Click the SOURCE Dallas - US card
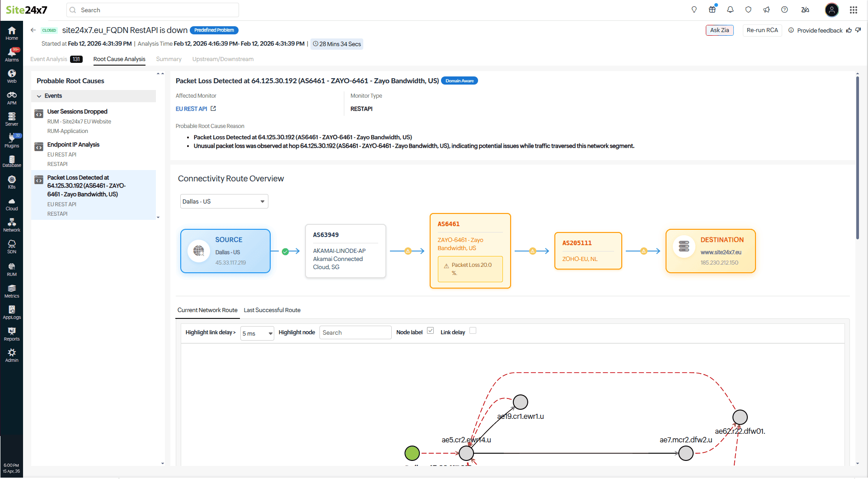This screenshot has width=868, height=479. point(225,251)
